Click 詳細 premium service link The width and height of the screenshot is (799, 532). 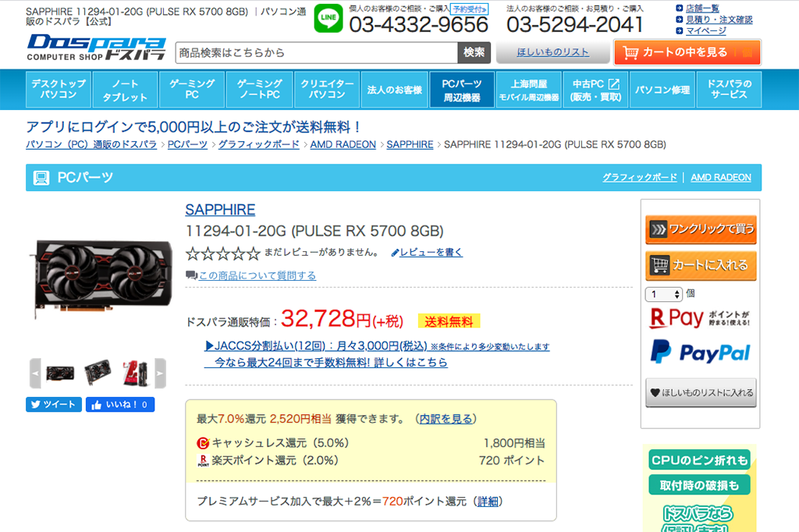(488, 502)
